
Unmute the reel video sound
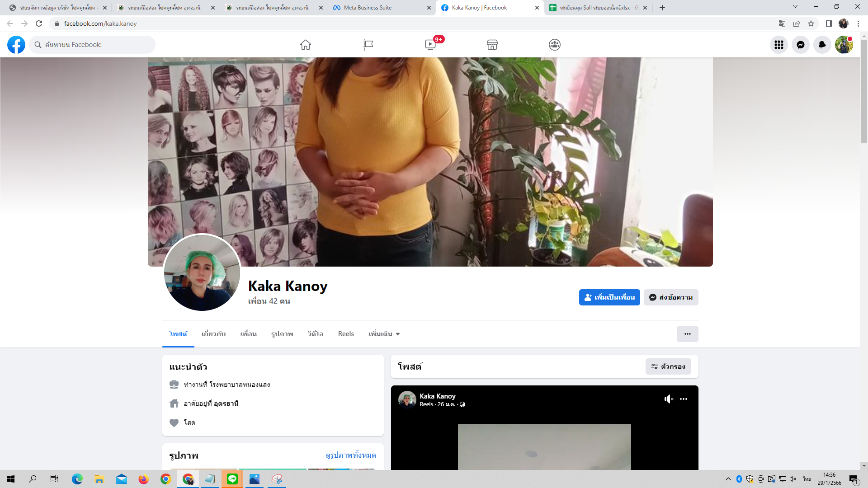coord(669,399)
